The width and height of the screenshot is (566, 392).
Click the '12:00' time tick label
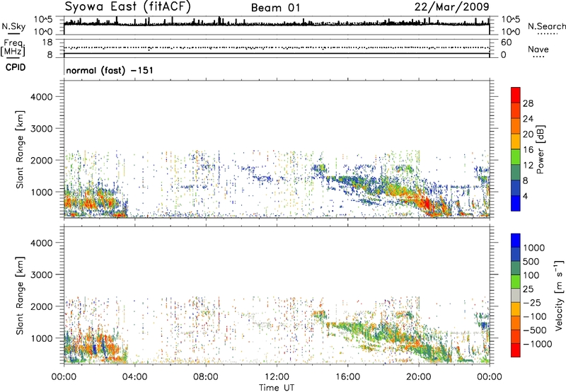click(277, 377)
